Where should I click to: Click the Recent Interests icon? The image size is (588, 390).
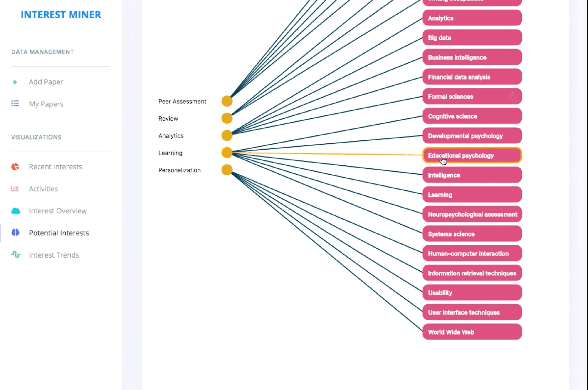point(15,167)
